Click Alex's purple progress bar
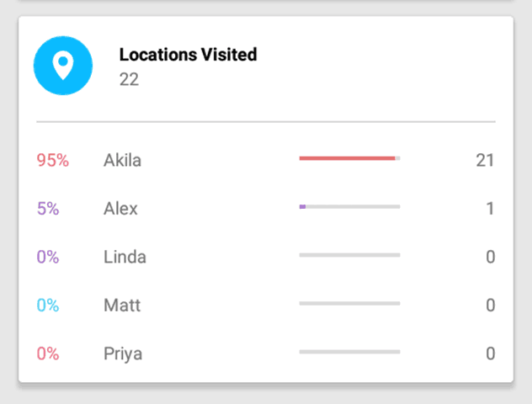The image size is (532, 404). click(349, 206)
